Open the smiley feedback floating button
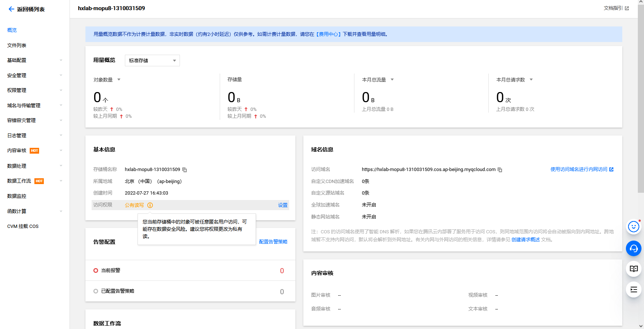The width and height of the screenshot is (644, 329). (634, 227)
